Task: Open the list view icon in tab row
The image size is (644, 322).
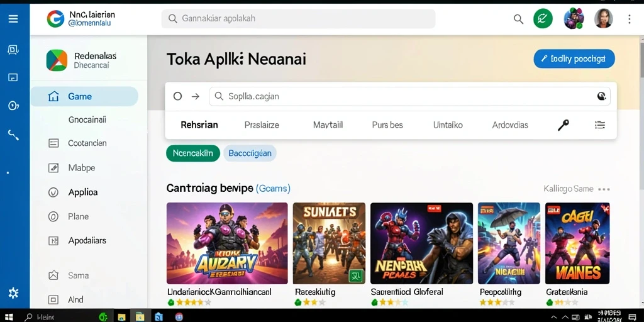Action: point(600,125)
